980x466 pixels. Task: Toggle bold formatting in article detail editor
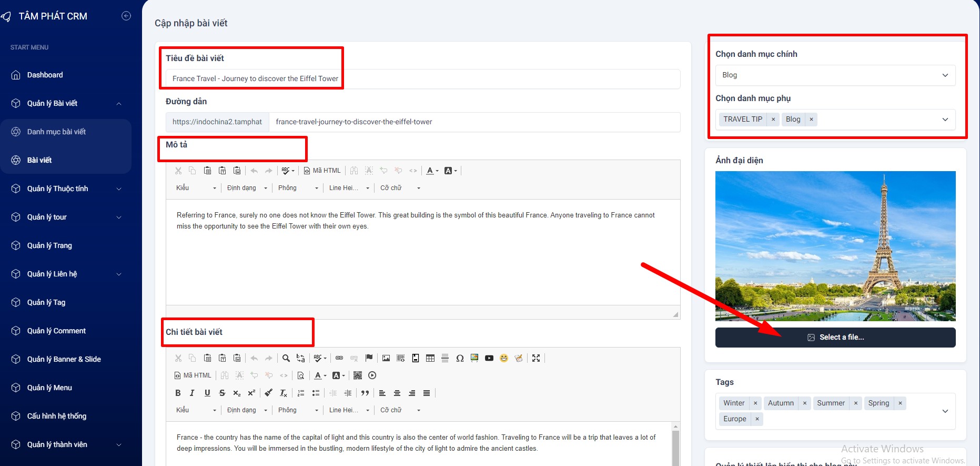[178, 393]
